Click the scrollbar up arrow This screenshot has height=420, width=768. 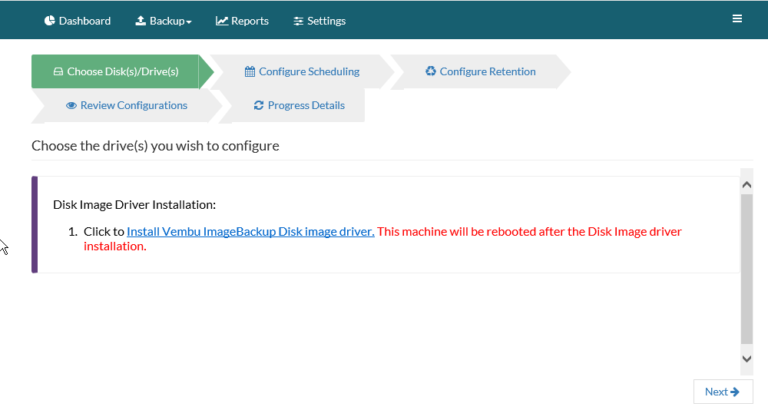coord(746,185)
